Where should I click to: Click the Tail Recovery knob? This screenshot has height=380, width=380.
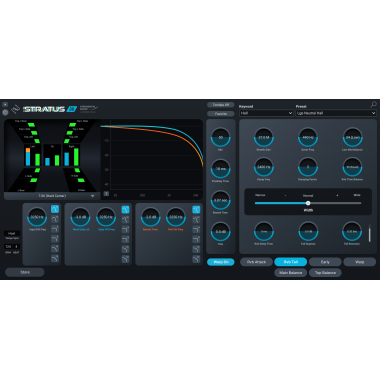[352, 231]
